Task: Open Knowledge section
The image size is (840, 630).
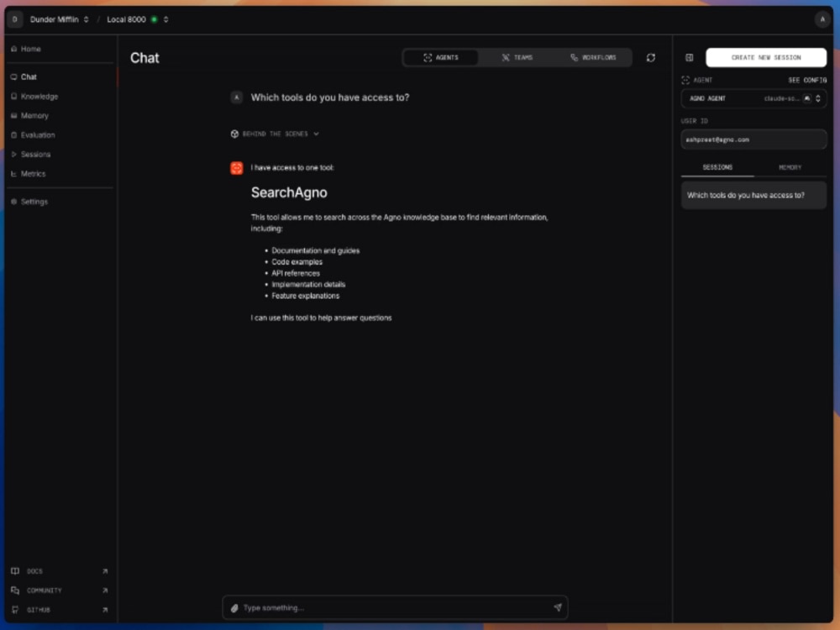Action: [39, 97]
